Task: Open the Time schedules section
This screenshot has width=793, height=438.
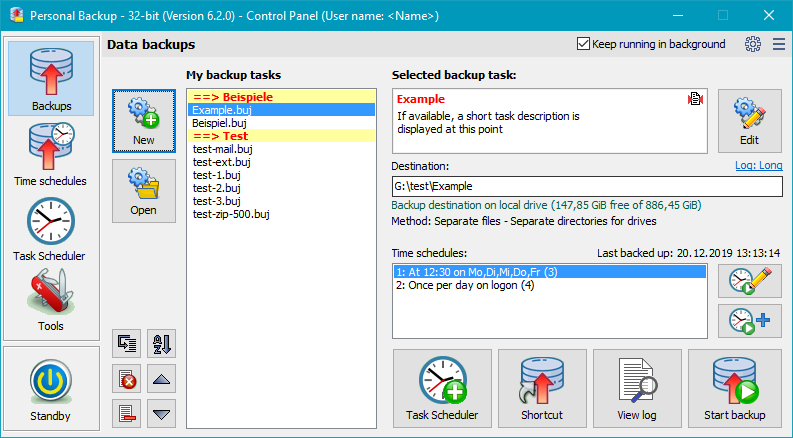Action: 51,155
